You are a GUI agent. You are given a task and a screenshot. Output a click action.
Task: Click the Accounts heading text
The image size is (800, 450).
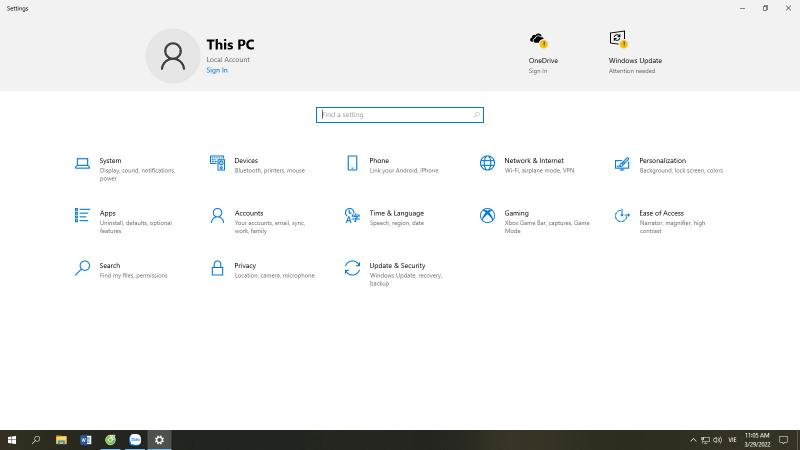(248, 213)
